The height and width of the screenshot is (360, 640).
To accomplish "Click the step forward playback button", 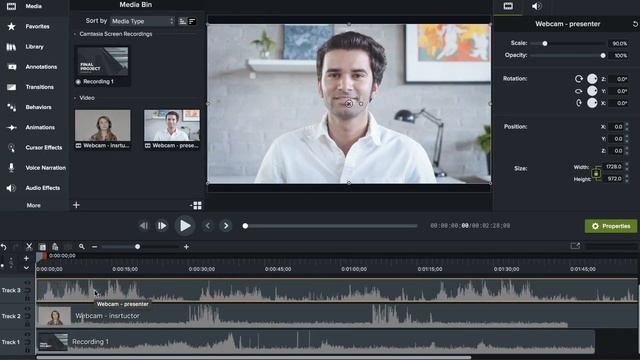I will coord(162,226).
